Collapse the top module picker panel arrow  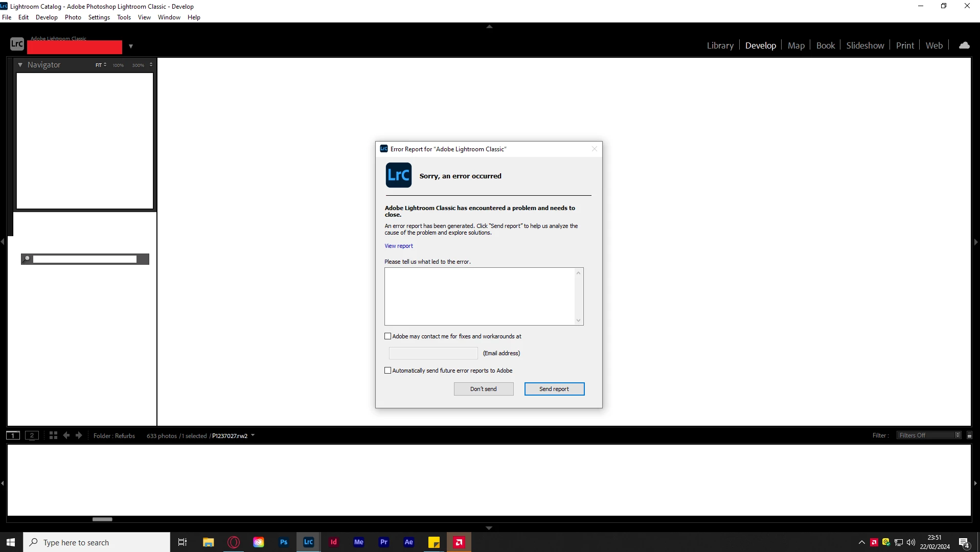click(489, 27)
